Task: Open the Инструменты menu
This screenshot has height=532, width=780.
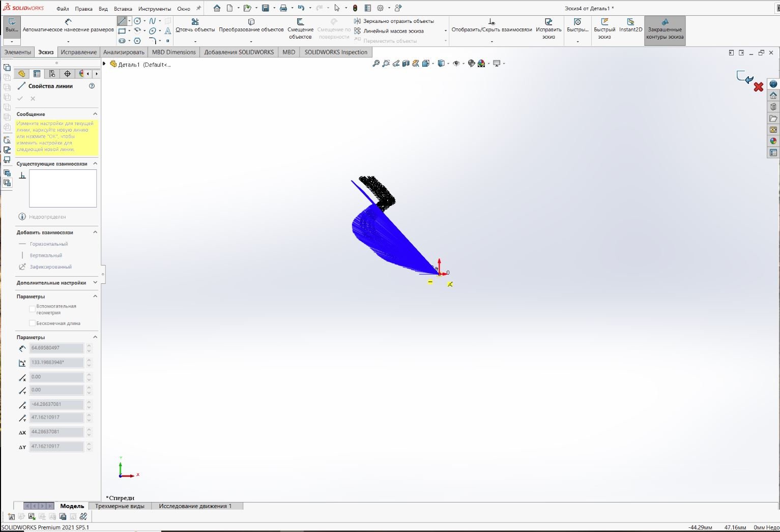Action: (155, 9)
